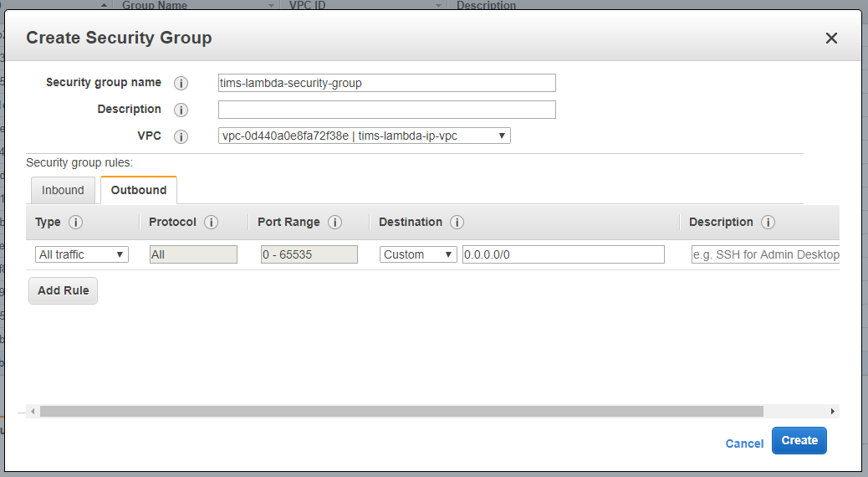Click the rule description placeholder field
Image resolution: width=868 pixels, height=477 pixels.
[766, 254]
